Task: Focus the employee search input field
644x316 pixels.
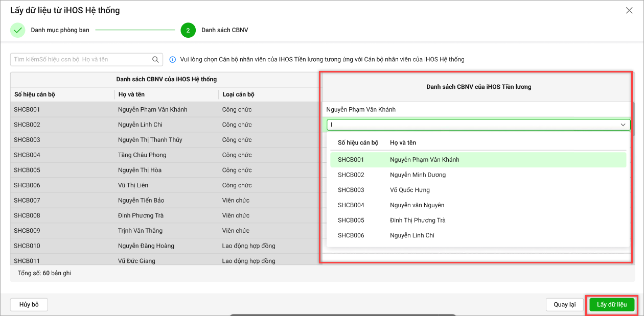Action: 82,60
